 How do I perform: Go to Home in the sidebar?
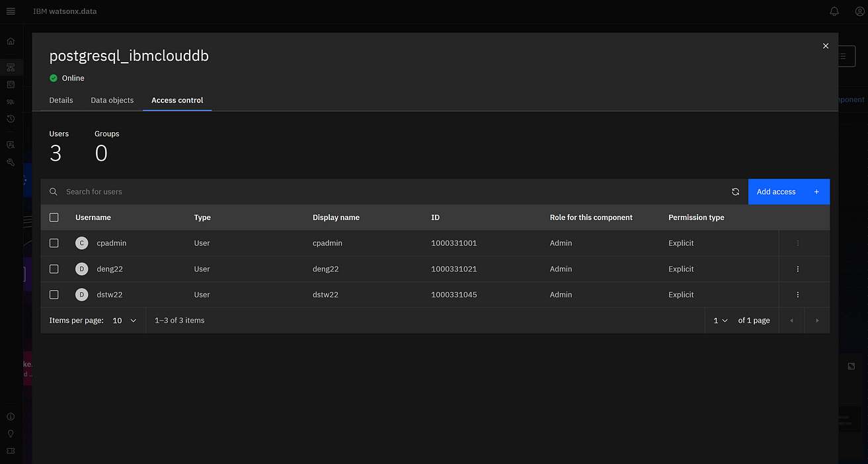click(11, 41)
